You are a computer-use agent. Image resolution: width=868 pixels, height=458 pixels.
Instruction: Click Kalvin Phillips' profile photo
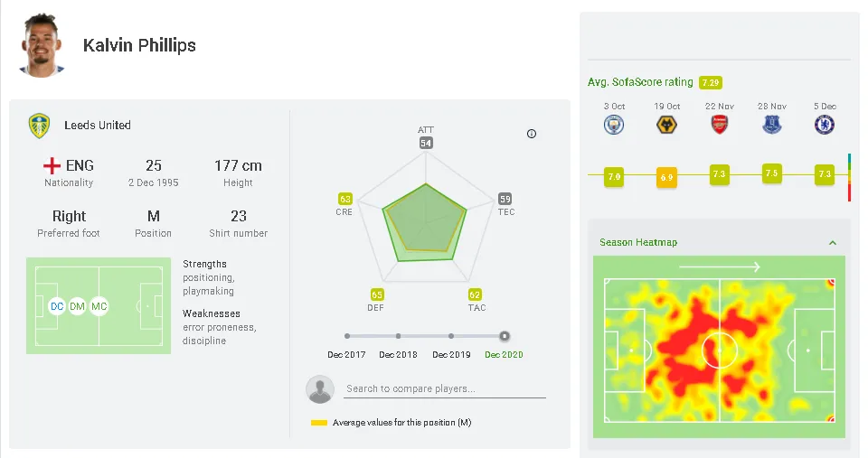tap(42, 44)
